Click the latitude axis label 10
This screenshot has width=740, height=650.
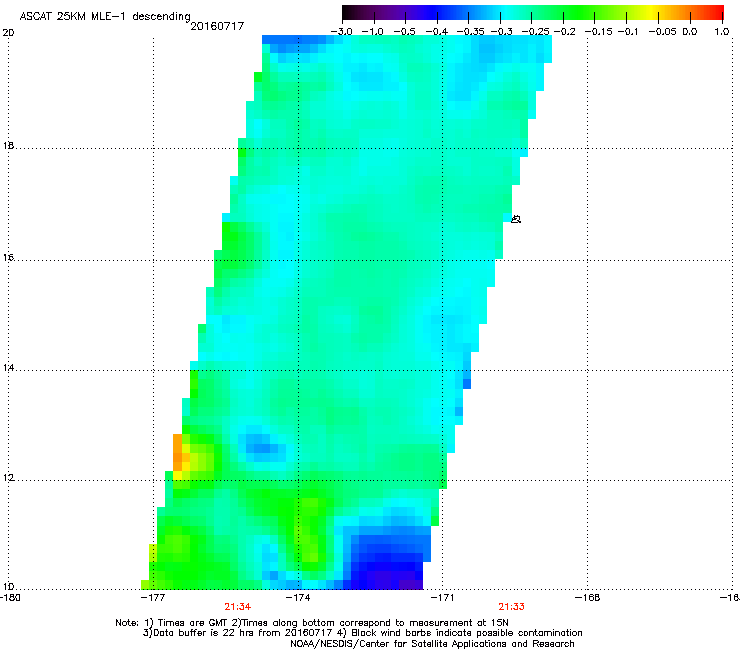(8, 587)
